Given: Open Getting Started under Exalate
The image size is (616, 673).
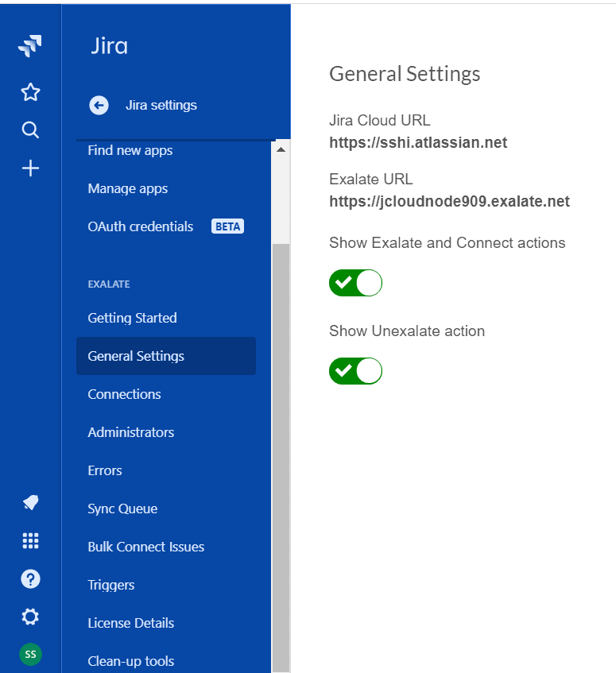Looking at the screenshot, I should [x=132, y=318].
